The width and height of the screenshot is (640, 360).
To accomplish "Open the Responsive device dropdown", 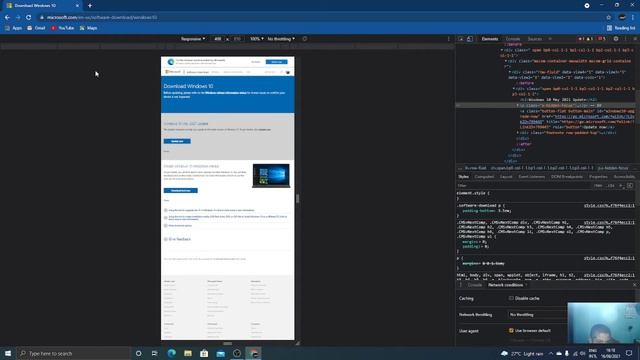I will click(x=193, y=39).
